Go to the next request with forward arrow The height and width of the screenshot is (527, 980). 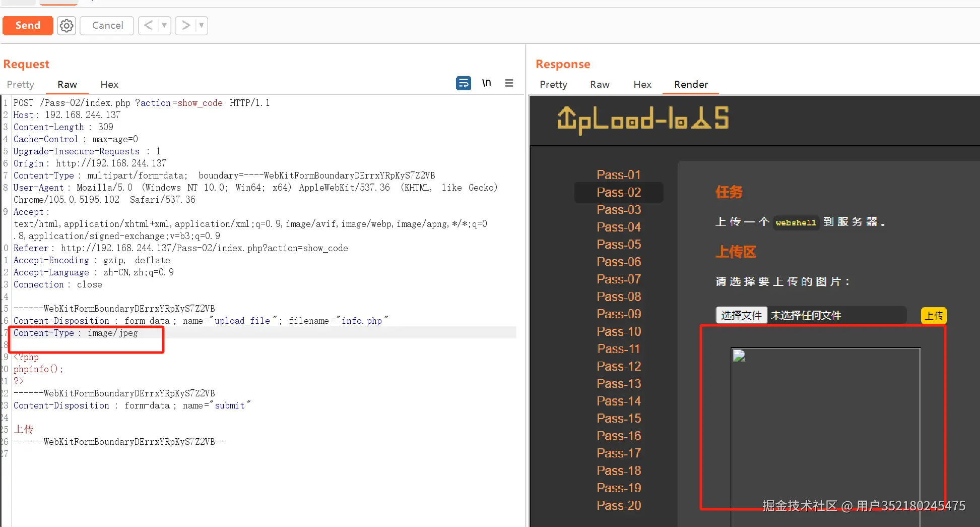pyautogui.click(x=185, y=25)
